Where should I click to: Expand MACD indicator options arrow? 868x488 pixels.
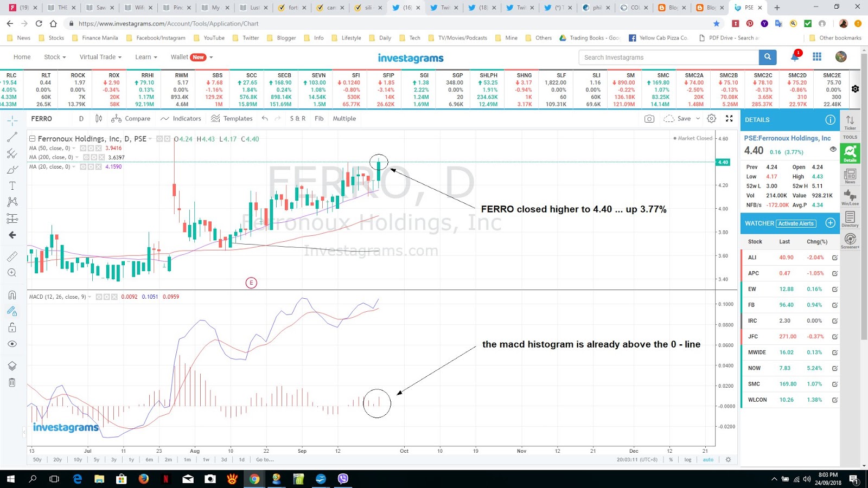[x=90, y=297]
